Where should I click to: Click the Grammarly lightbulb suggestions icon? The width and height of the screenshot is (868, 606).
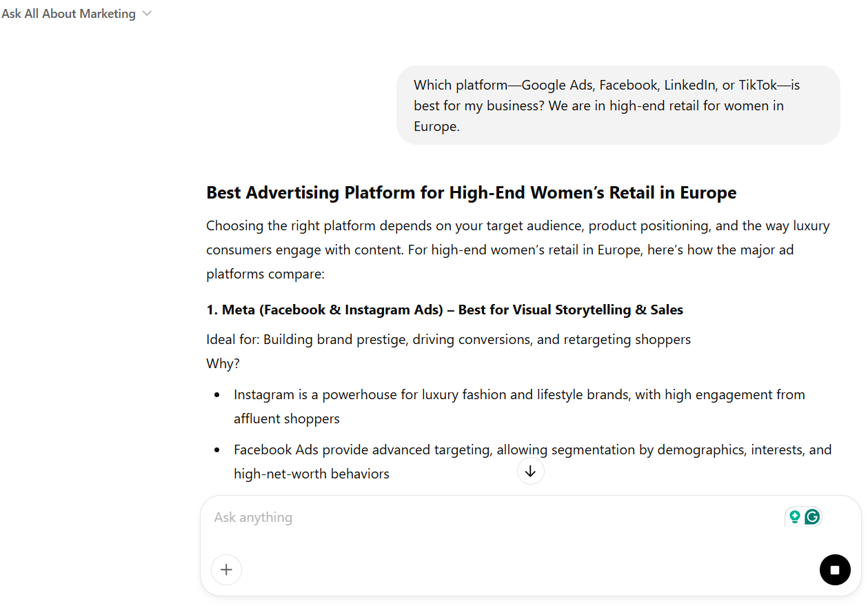[795, 517]
